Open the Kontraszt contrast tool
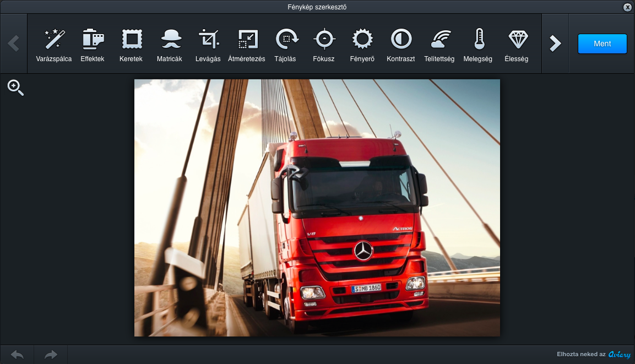The height and width of the screenshot is (364, 635). [x=401, y=45]
